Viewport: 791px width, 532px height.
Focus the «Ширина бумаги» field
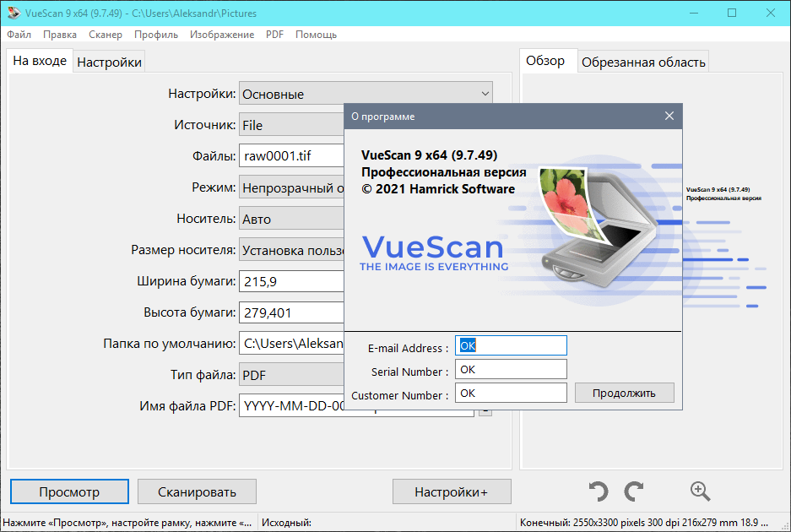(291, 281)
